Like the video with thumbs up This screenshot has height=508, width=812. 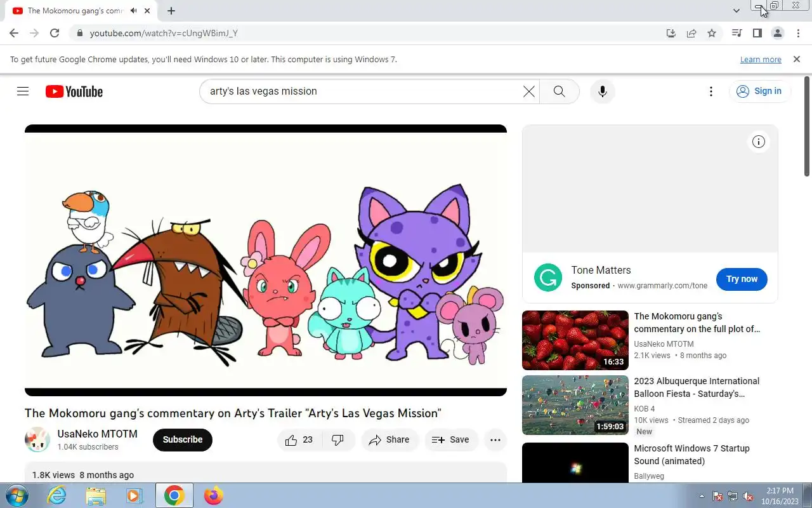[299, 439]
